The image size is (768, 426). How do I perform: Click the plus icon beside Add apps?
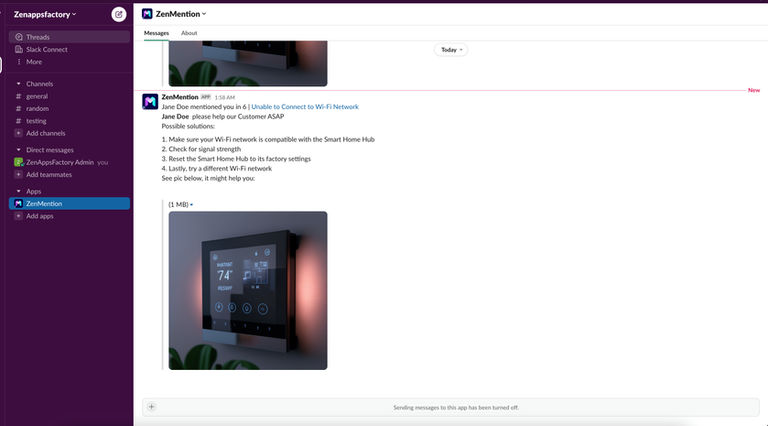pos(19,216)
